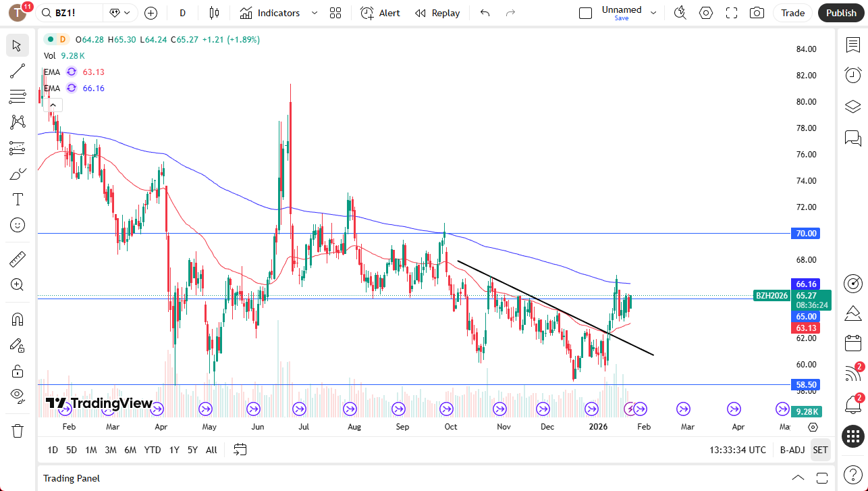Image resolution: width=868 pixels, height=491 pixels.
Task: Select the Text annotation tool
Action: pos(18,199)
